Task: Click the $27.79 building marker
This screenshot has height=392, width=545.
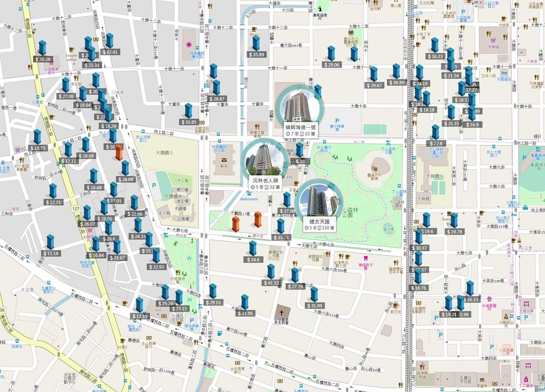Action: (x=295, y=275)
